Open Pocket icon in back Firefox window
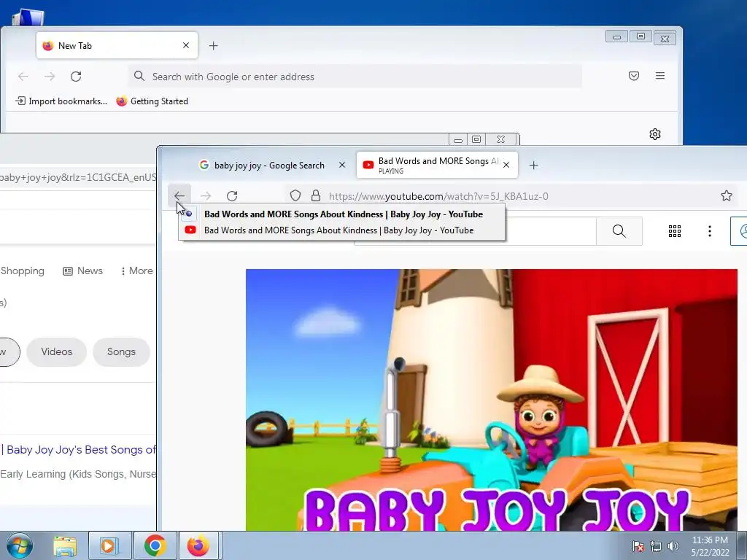Viewport: 747px width, 560px height. pos(634,76)
